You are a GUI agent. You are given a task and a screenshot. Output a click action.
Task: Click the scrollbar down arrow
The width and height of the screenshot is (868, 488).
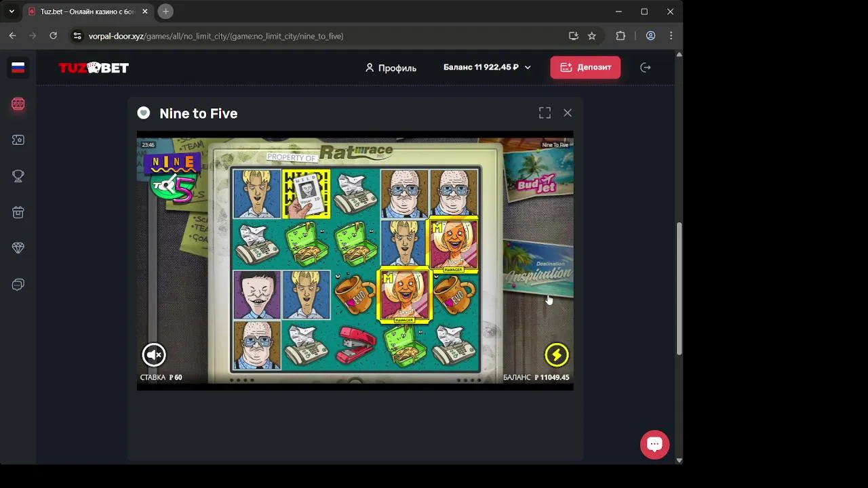pos(679,460)
